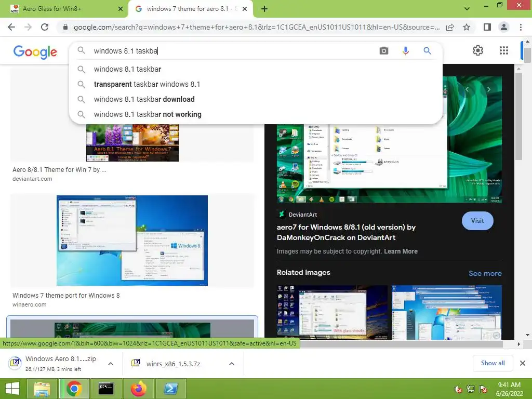Open the Chrome side panel icon
532x399 pixels.
pos(487,27)
